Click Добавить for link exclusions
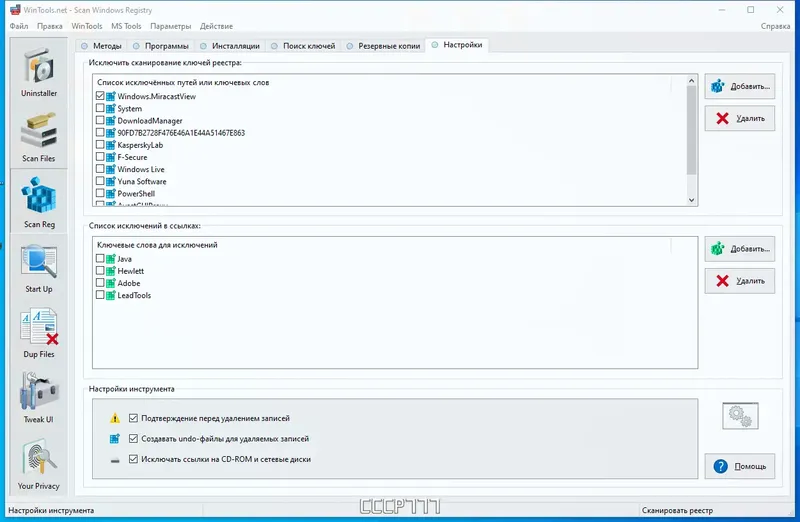Image resolution: width=800 pixels, height=522 pixels. (x=740, y=249)
